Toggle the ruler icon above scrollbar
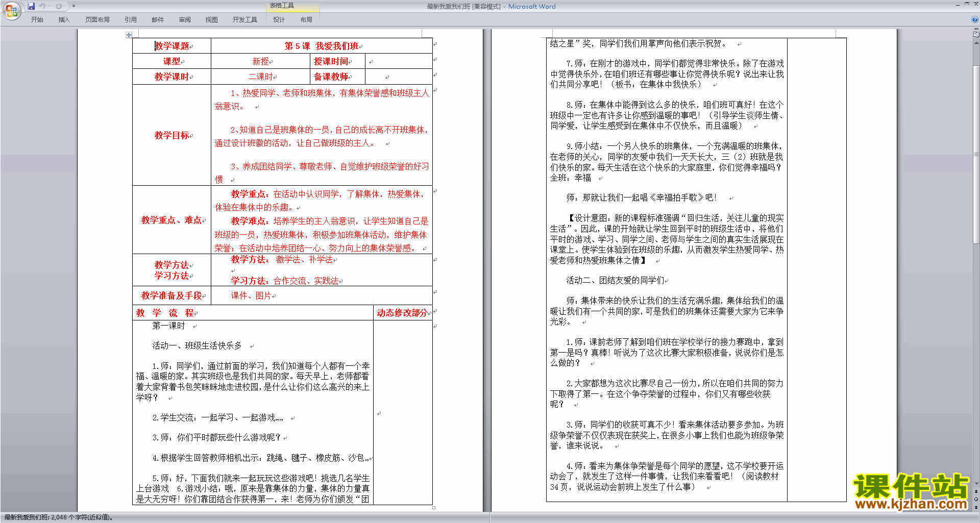The height and width of the screenshot is (523, 980). click(x=976, y=35)
